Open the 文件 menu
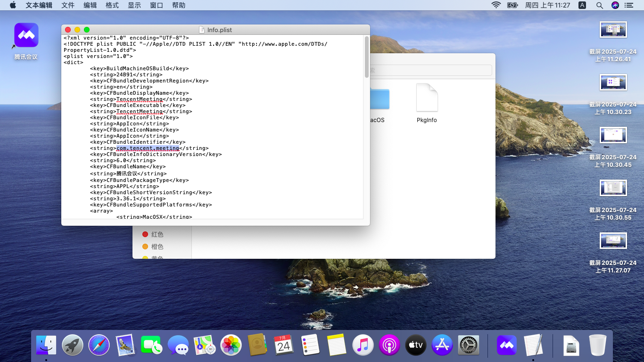Viewport: 644px width, 362px height. pyautogui.click(x=68, y=5)
